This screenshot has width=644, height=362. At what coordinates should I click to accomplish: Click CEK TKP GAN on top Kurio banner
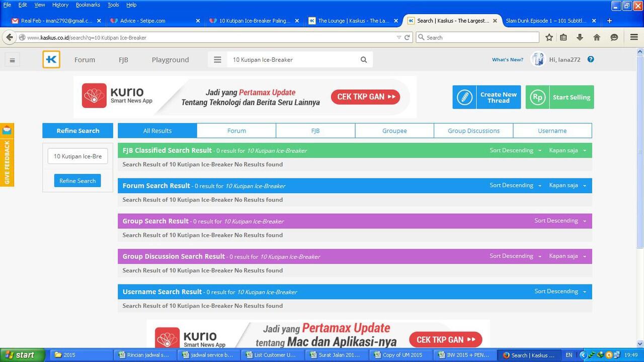click(365, 97)
